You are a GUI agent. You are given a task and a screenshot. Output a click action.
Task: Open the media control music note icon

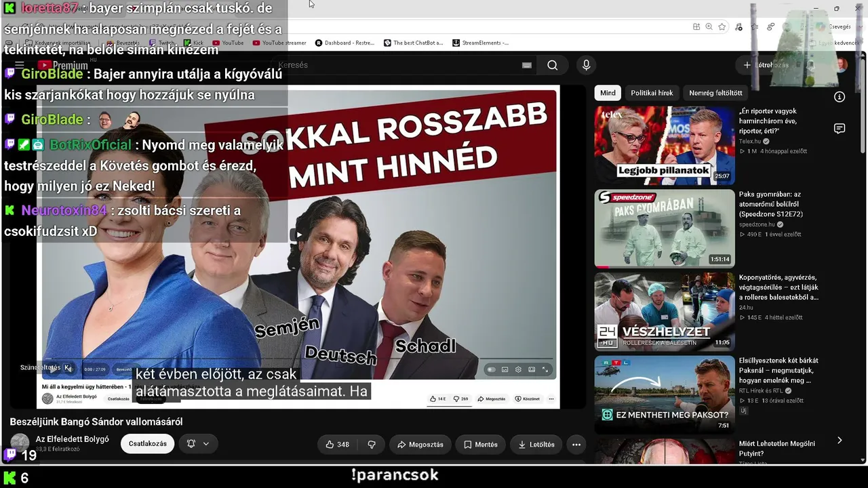pos(738,26)
